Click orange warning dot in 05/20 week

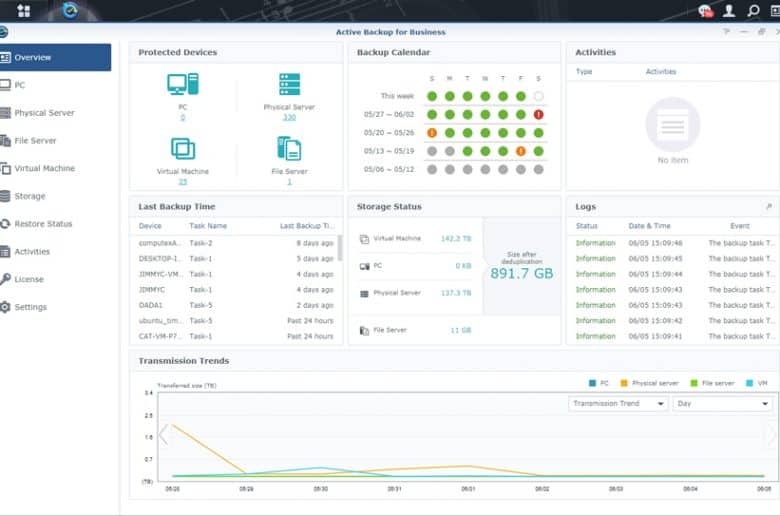432,133
